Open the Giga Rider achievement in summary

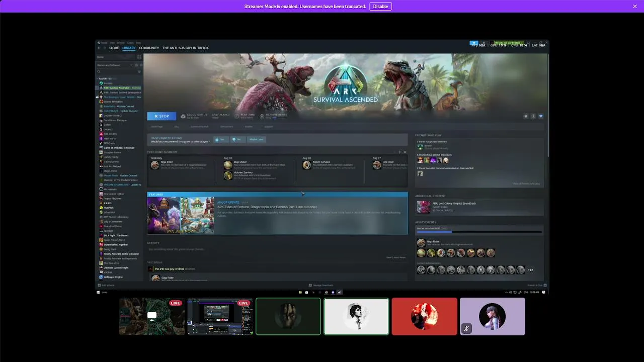155,165
